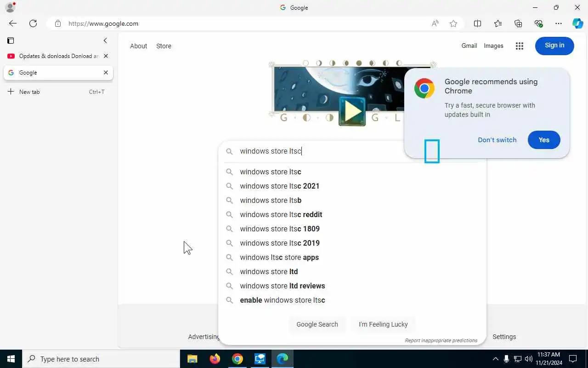This screenshot has width=588, height=368.
Task: Select the Google tab in the sidebar
Action: (x=58, y=73)
